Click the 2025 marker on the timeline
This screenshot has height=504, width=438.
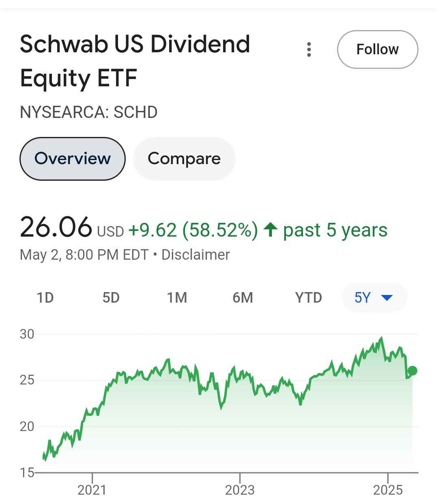(x=388, y=489)
